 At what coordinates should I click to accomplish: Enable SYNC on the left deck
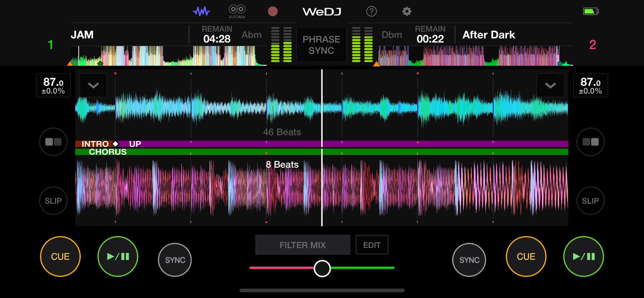point(175,260)
